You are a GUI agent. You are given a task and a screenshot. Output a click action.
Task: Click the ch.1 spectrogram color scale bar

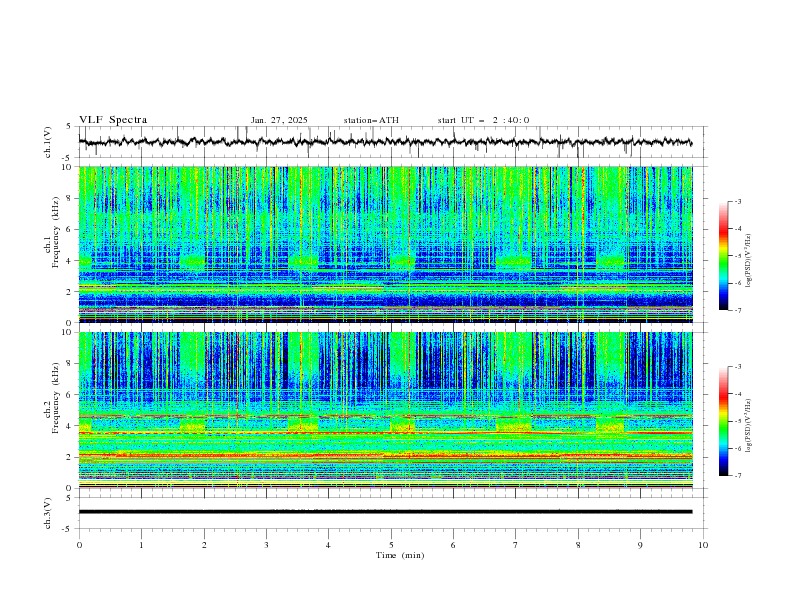[x=723, y=256]
